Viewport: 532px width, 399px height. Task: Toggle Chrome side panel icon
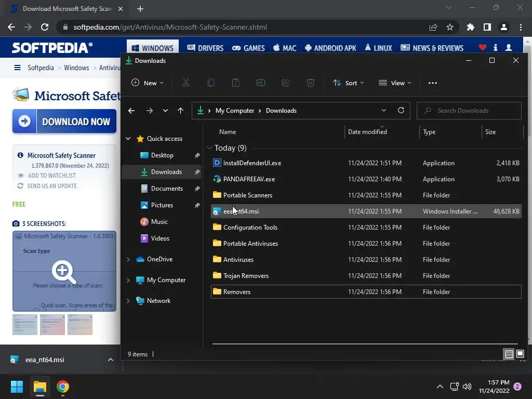(487, 27)
